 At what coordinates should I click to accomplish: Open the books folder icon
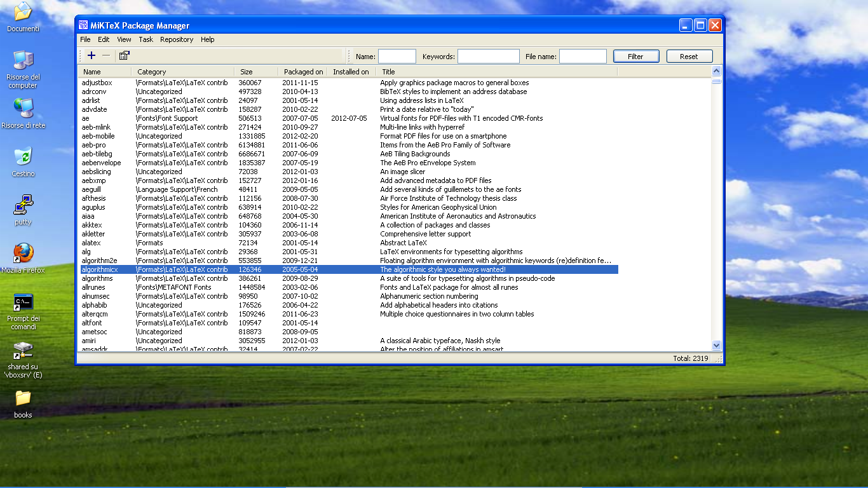click(23, 403)
